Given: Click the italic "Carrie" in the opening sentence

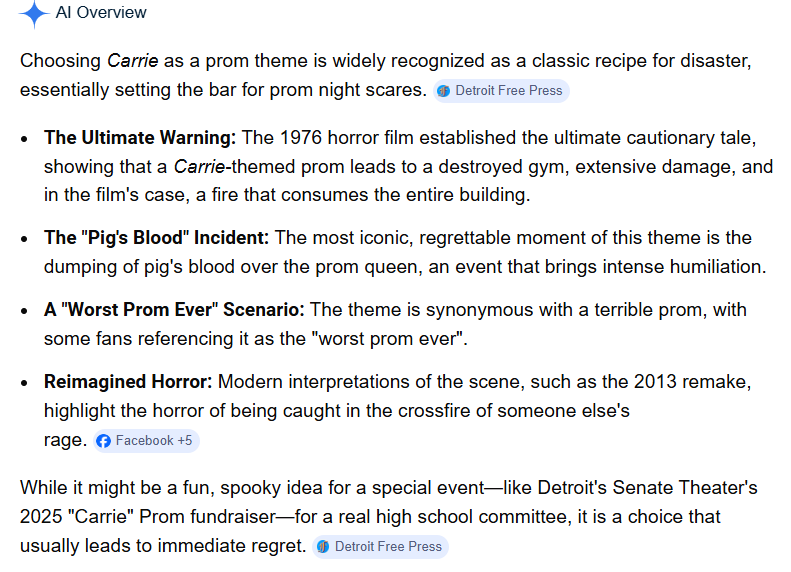Looking at the screenshot, I should pyautogui.click(x=130, y=61).
